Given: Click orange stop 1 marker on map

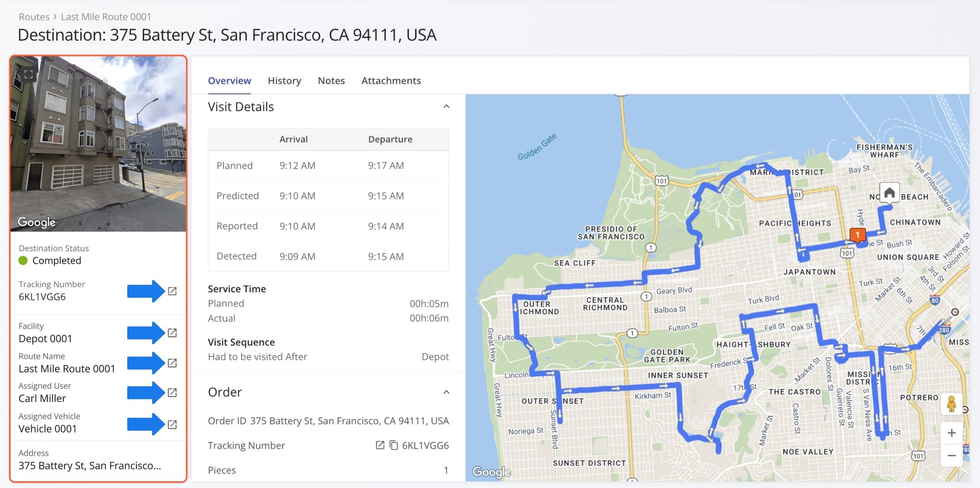Looking at the screenshot, I should point(857,235).
